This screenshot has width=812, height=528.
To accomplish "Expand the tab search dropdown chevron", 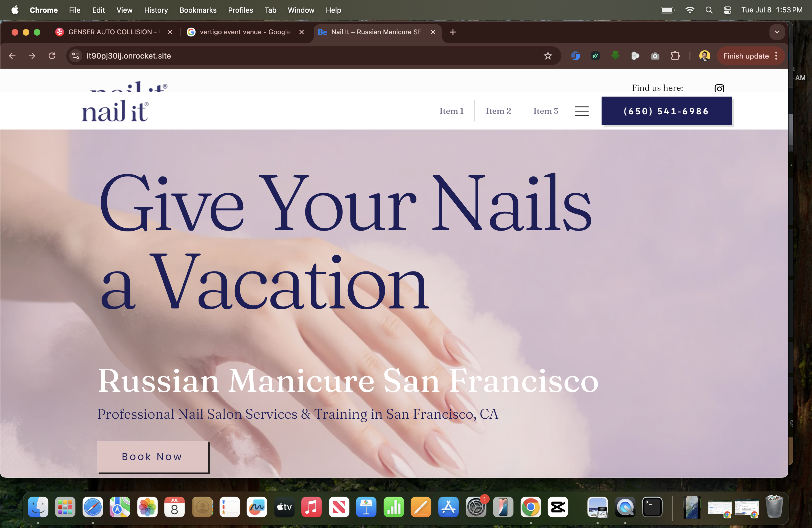I will tap(777, 32).
